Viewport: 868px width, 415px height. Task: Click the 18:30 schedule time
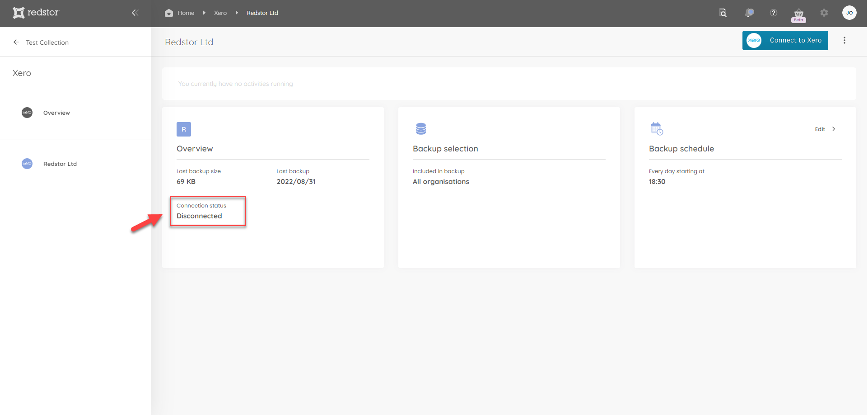tap(657, 182)
